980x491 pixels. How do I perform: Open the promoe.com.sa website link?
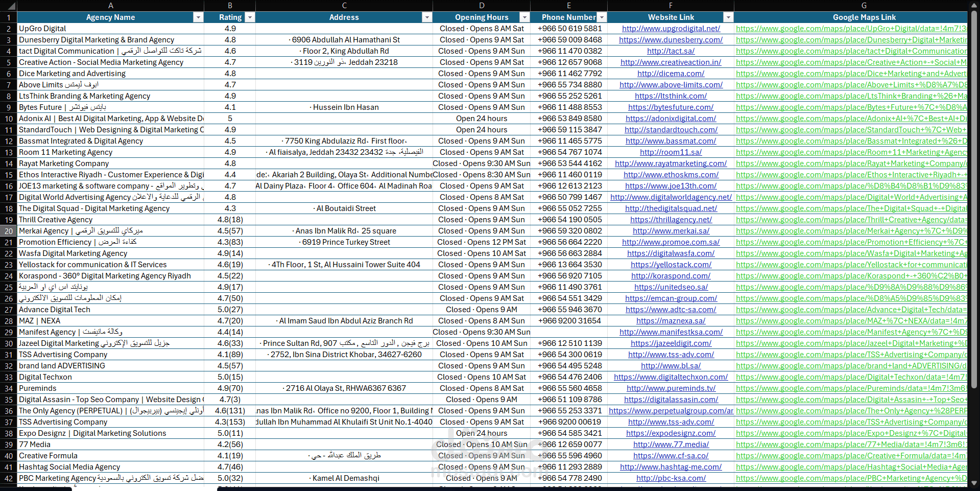[x=671, y=242]
